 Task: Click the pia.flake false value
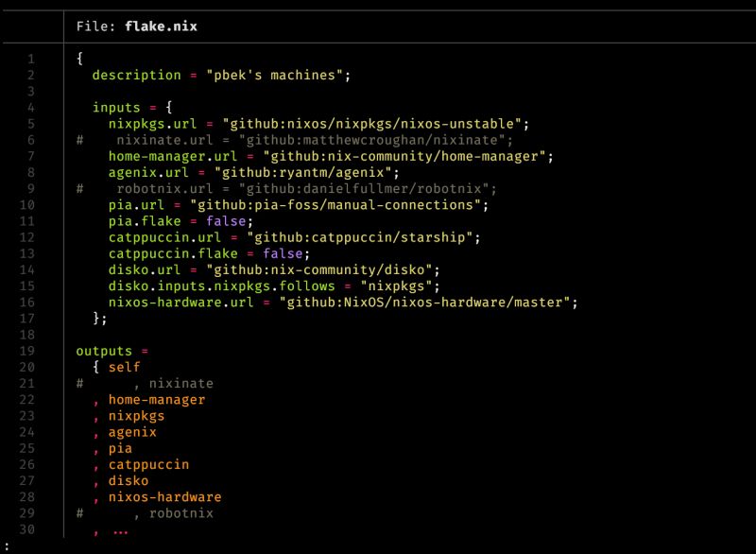pyautogui.click(x=227, y=219)
